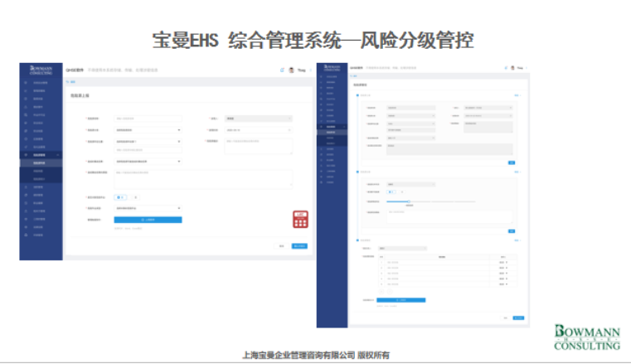
Task: Click the unfilled slider track in right screenshot
Action: [x=443, y=201]
